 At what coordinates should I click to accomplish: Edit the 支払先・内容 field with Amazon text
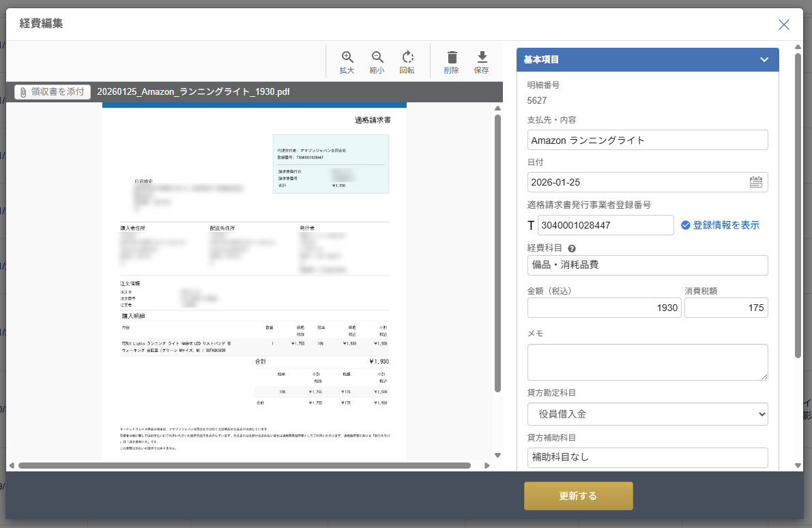(647, 140)
